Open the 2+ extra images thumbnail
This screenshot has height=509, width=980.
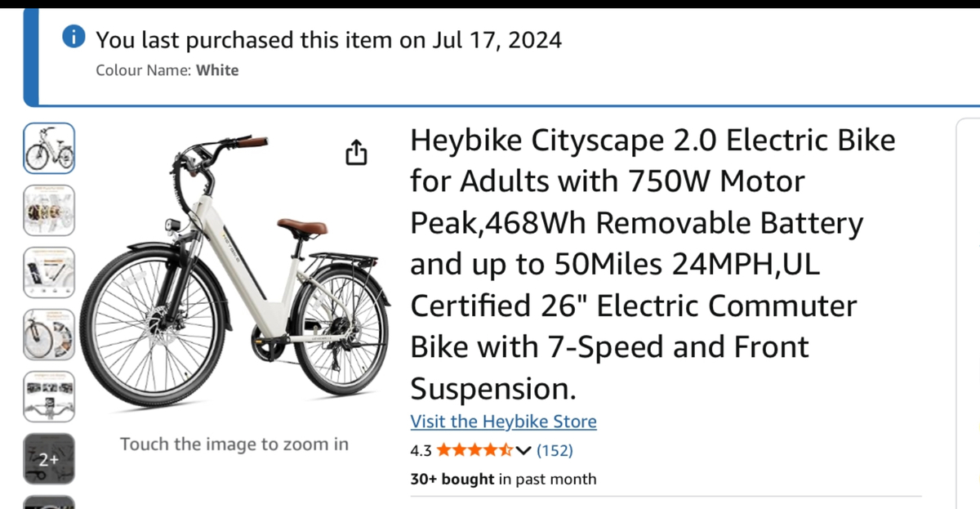[x=49, y=459]
